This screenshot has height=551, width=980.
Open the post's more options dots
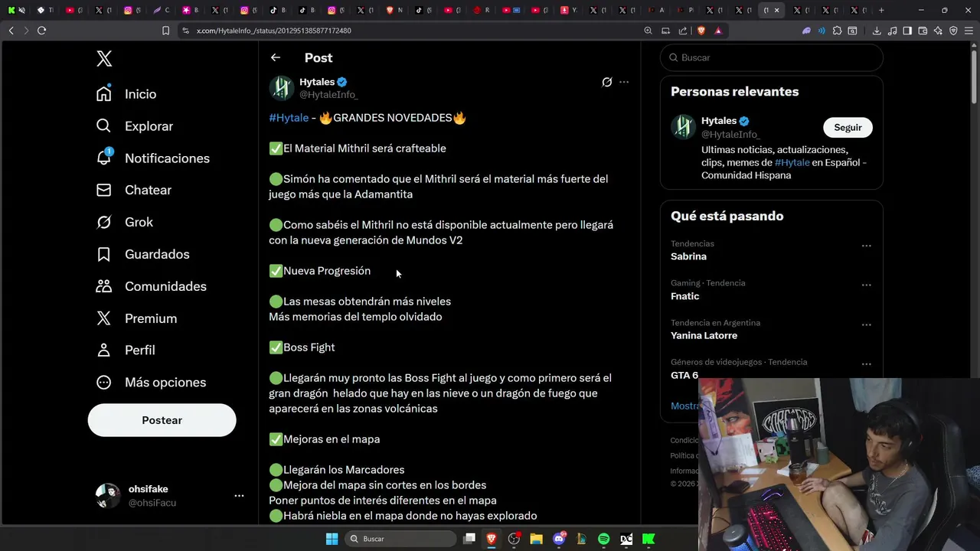[624, 82]
